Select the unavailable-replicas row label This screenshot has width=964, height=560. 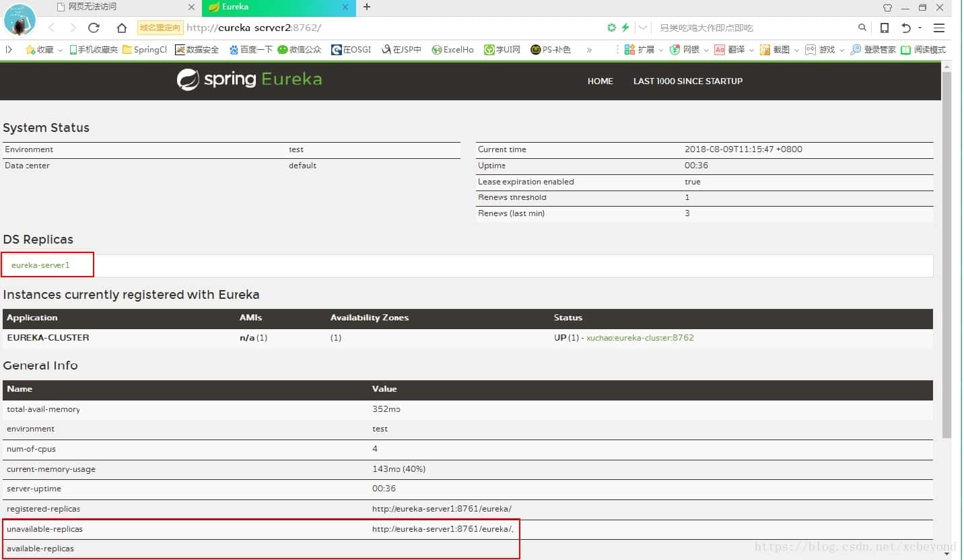coord(44,529)
